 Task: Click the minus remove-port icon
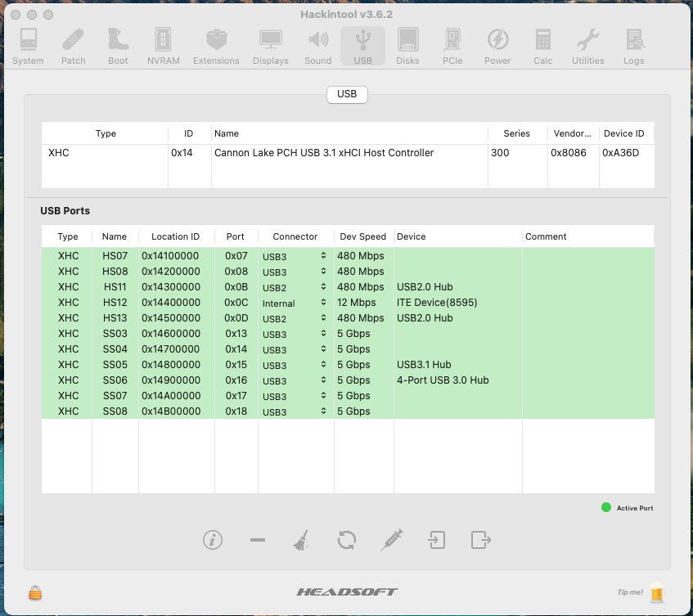pos(258,540)
